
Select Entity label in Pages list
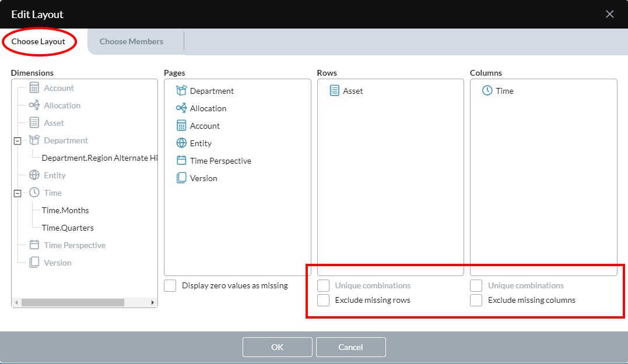tap(201, 143)
